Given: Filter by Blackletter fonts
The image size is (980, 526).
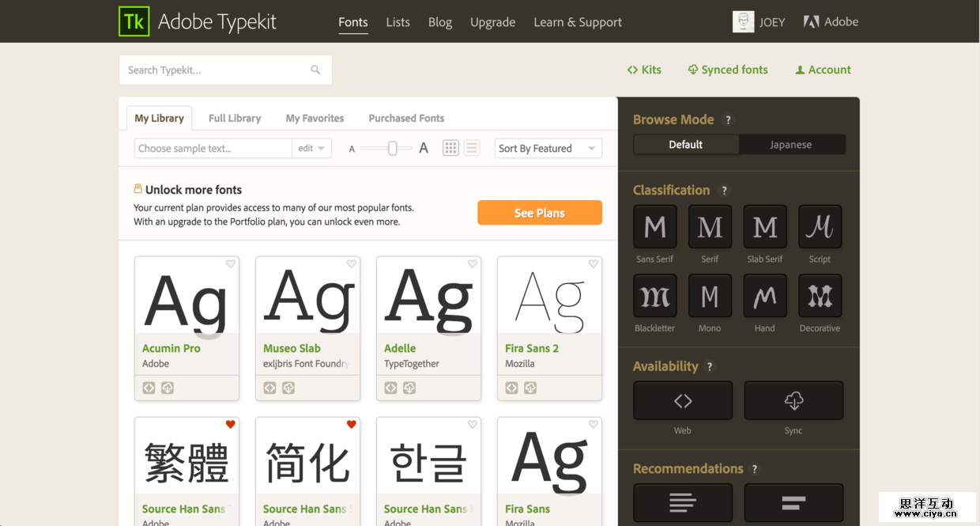Looking at the screenshot, I should pos(654,295).
